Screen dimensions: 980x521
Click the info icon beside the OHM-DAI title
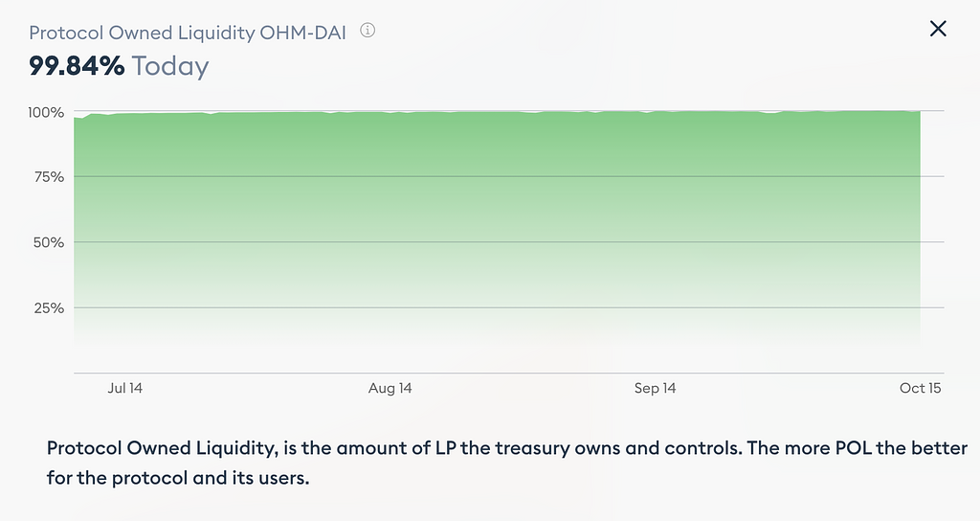[x=367, y=31]
